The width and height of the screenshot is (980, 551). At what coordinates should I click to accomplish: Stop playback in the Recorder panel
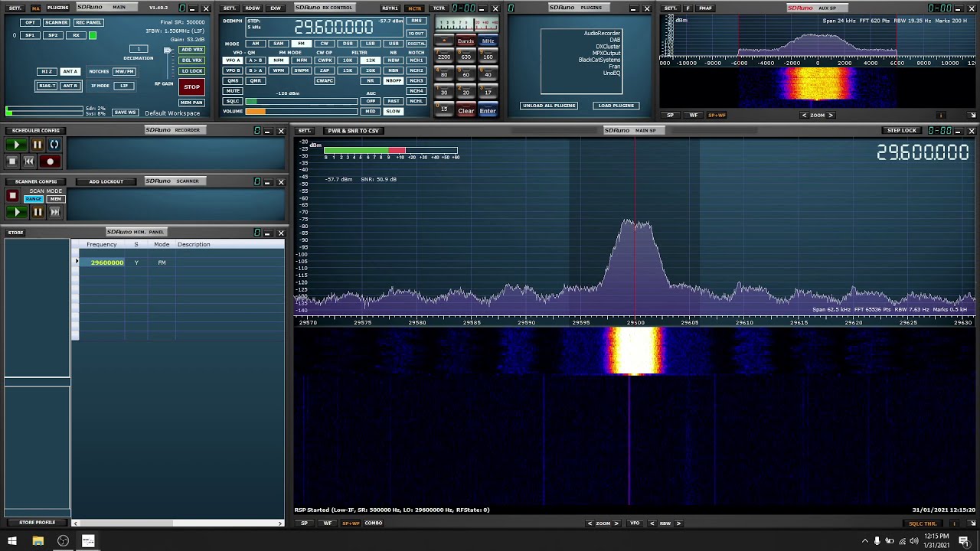pos(11,161)
